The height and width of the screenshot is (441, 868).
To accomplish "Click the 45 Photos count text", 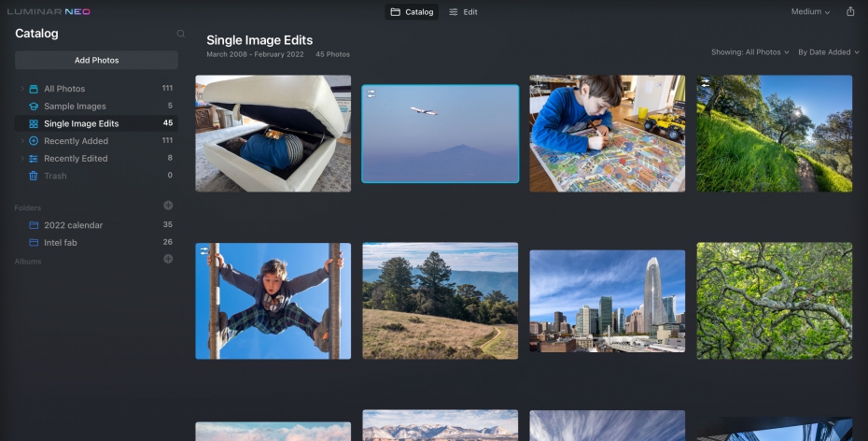I will pos(332,54).
